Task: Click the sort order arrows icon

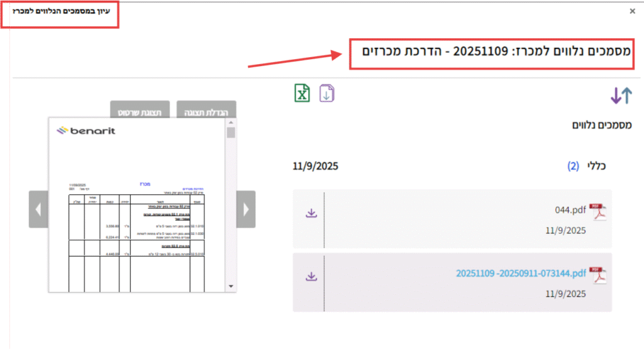Action: pos(621,96)
